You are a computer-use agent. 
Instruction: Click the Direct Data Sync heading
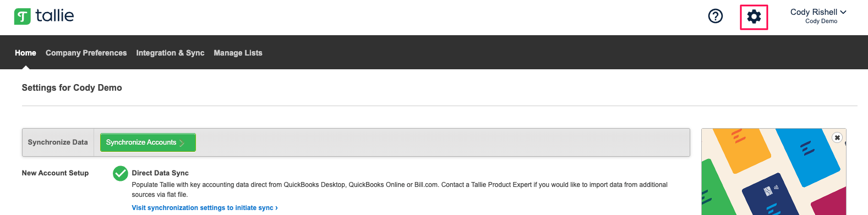pos(160,173)
